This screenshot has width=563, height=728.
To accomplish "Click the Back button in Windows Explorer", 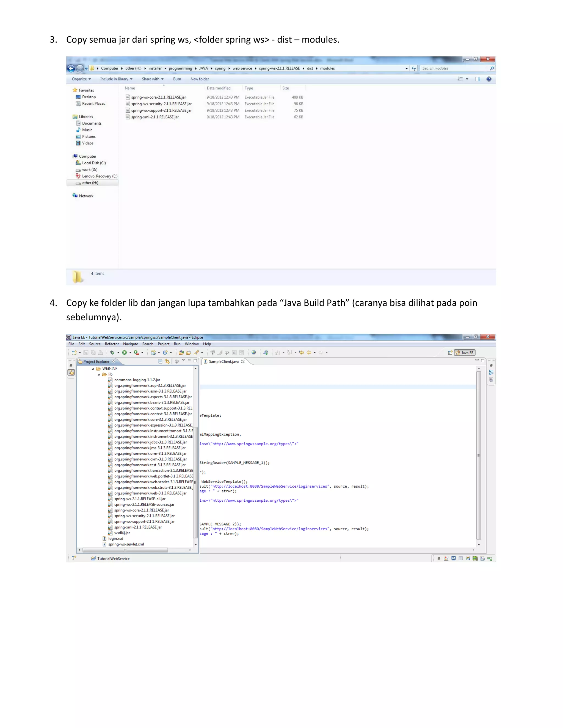I will [71, 68].
